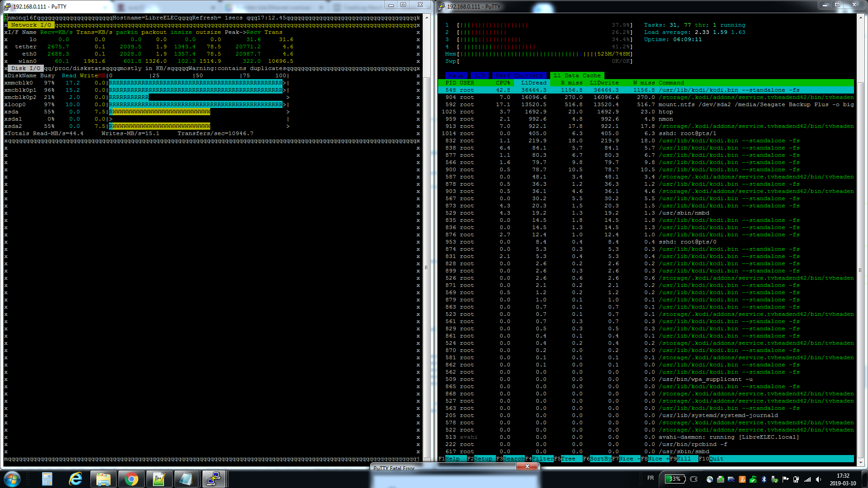Screen dimensions: 868x488
Task: Open Windows Explorer folder icon
Action: tap(103, 479)
